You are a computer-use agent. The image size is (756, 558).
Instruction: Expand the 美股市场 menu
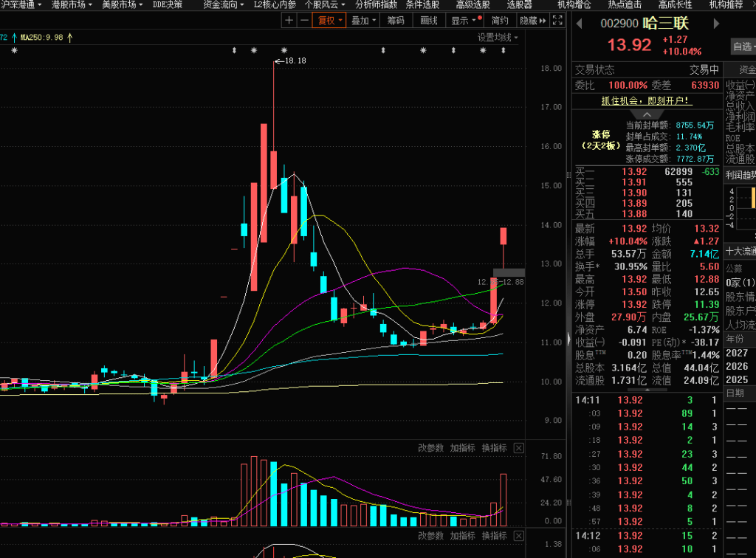(x=122, y=5)
